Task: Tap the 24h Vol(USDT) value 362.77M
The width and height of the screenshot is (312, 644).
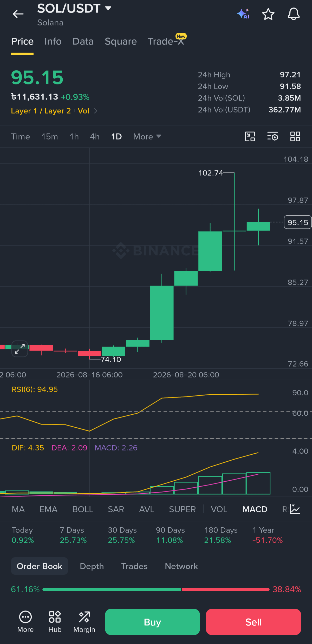Action: pyautogui.click(x=285, y=110)
